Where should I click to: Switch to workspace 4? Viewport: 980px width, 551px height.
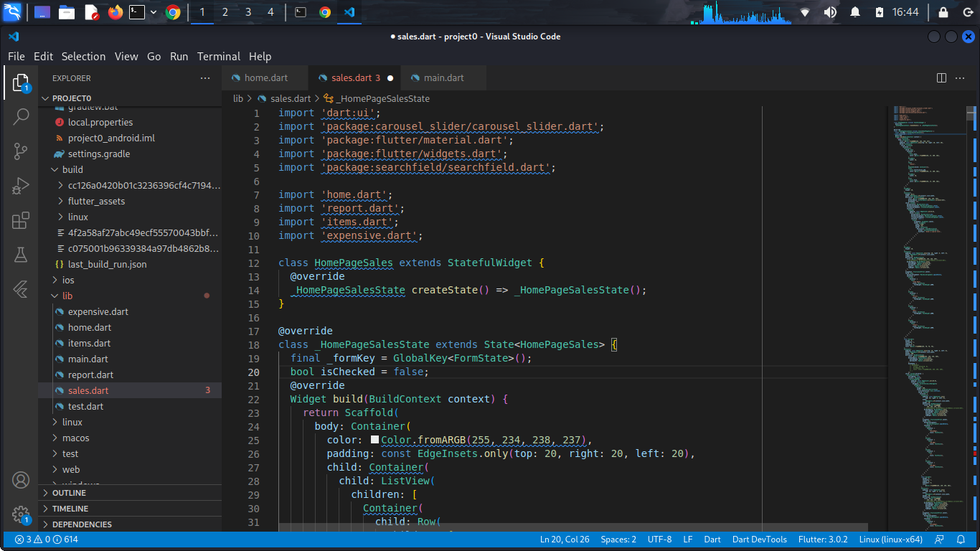pos(270,12)
